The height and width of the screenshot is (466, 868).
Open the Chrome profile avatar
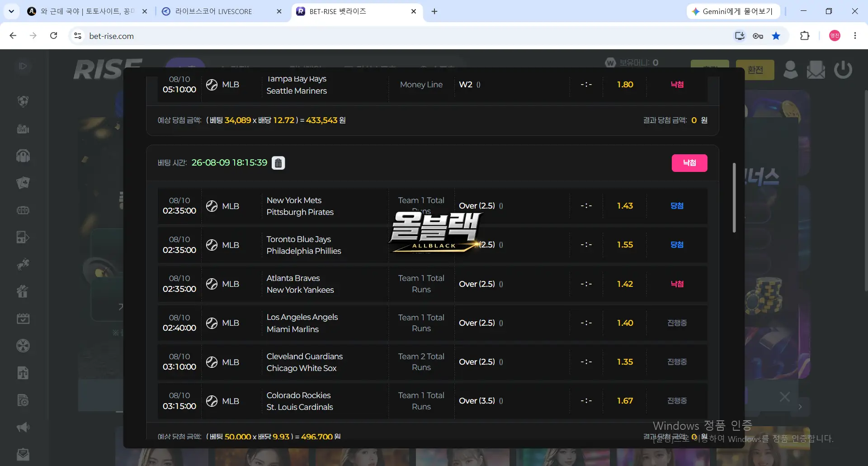tap(835, 36)
